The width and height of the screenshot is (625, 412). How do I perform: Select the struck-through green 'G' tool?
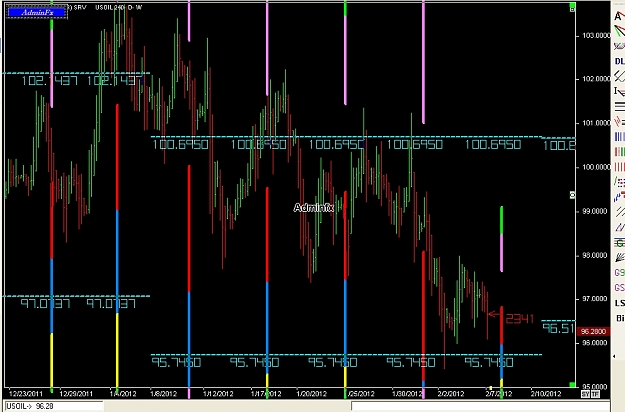(x=619, y=243)
